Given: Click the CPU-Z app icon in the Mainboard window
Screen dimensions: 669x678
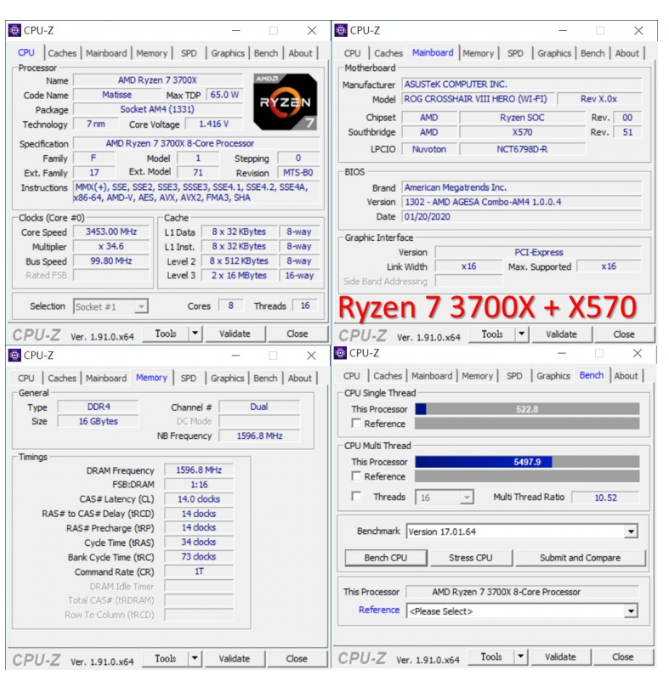Looking at the screenshot, I should click(341, 30).
